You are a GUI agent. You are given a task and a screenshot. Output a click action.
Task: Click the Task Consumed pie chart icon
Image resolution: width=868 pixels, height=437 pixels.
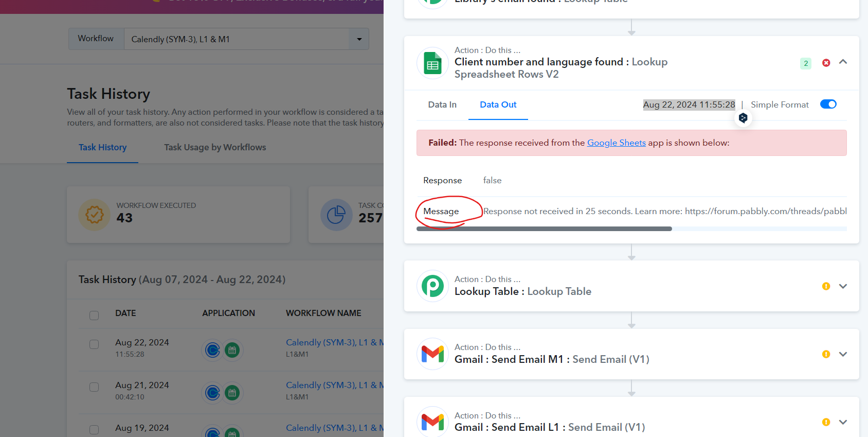tap(336, 215)
